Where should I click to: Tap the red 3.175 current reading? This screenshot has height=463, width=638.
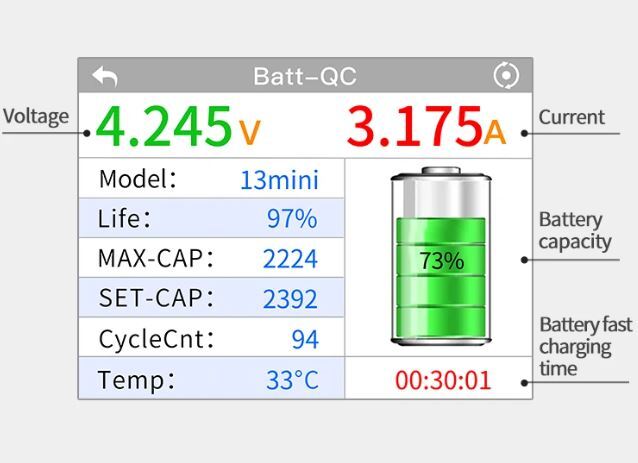(414, 126)
